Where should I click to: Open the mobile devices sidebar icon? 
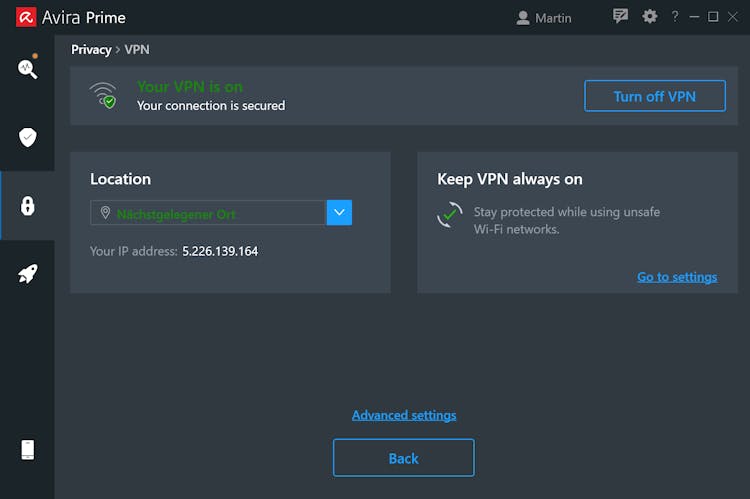(x=28, y=449)
